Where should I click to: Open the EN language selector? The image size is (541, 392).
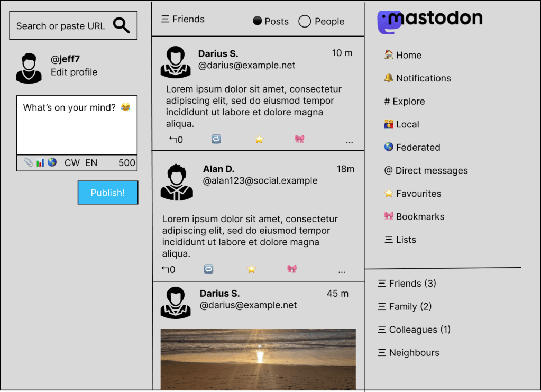pyautogui.click(x=91, y=163)
